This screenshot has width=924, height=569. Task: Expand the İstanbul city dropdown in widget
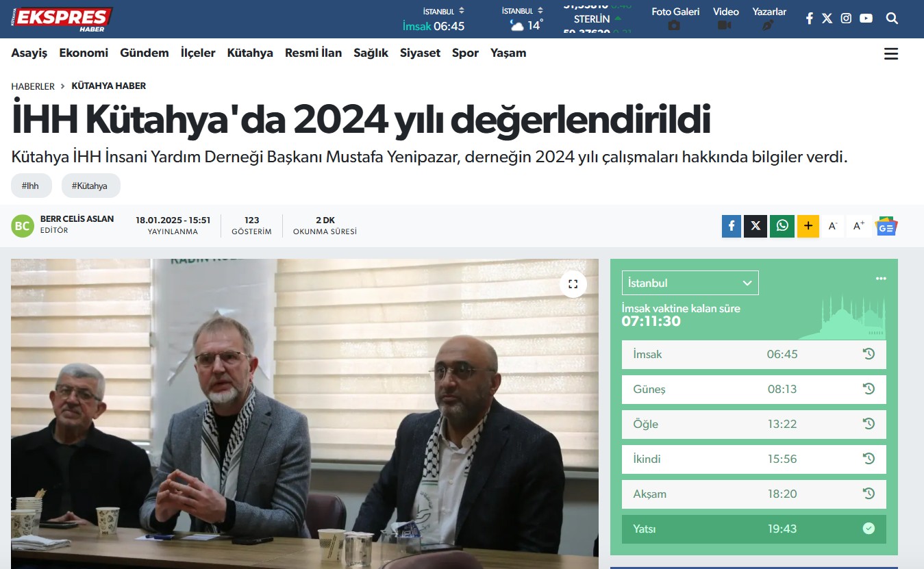click(690, 283)
